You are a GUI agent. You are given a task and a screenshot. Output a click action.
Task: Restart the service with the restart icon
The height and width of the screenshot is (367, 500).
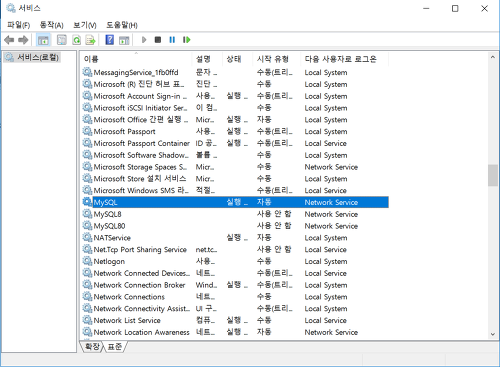(187, 40)
